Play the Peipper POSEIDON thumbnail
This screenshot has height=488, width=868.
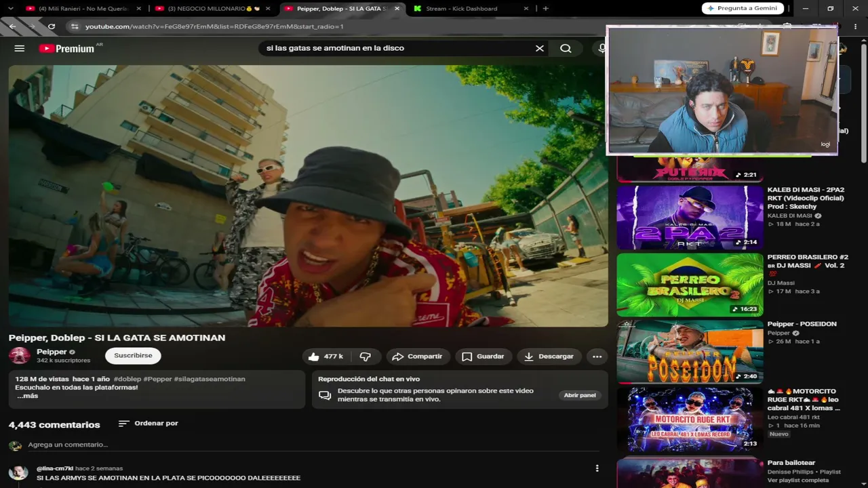click(x=690, y=352)
